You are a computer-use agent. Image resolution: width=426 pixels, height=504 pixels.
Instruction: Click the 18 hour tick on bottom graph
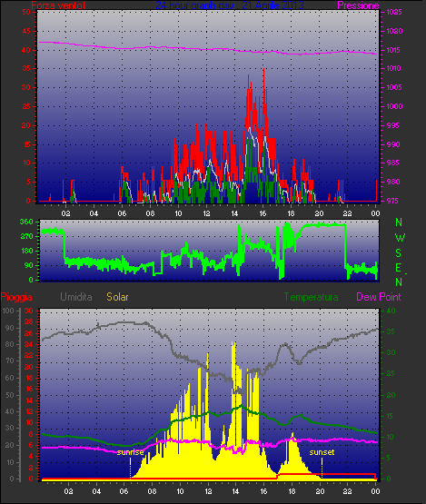point(292,491)
